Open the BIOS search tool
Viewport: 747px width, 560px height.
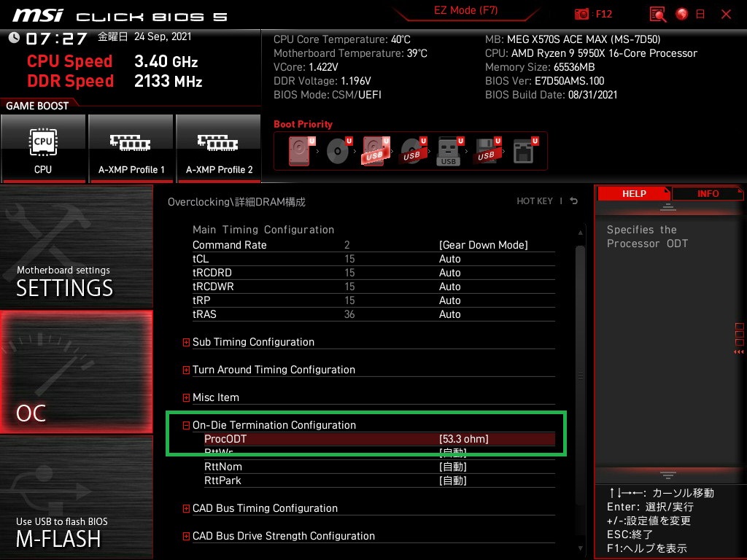(658, 14)
